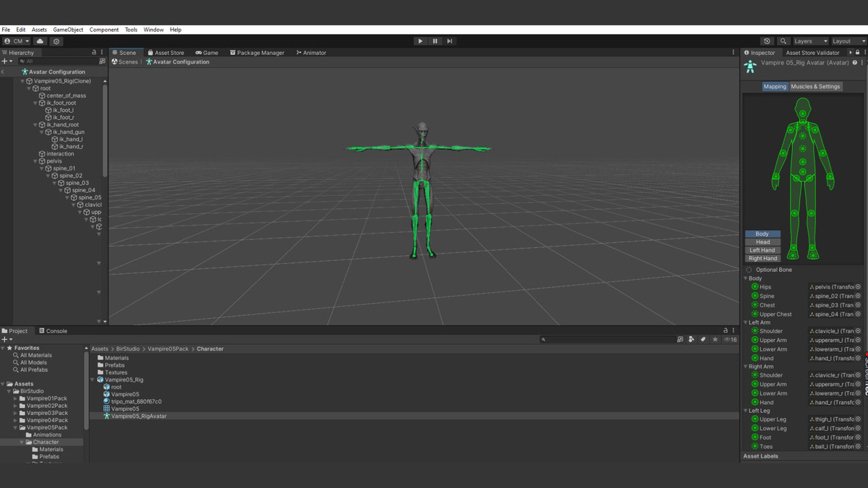The height and width of the screenshot is (488, 868).
Task: Collapse the Vampire05_Rig(Clone) tree node
Action: pos(22,81)
